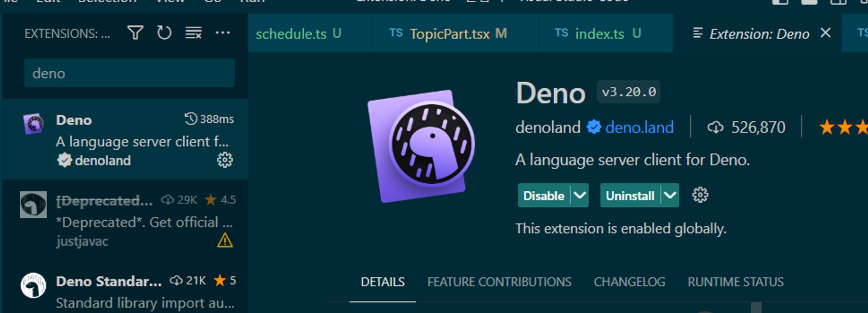Click the deprecated extension's avatar icon
The image size is (868, 313).
tap(33, 205)
